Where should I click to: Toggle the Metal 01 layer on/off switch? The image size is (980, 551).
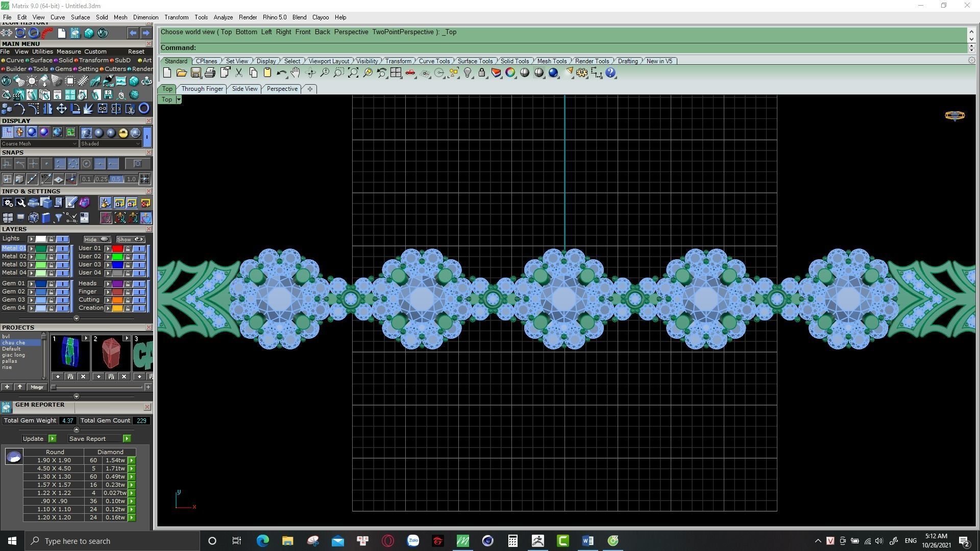pyautogui.click(x=62, y=248)
